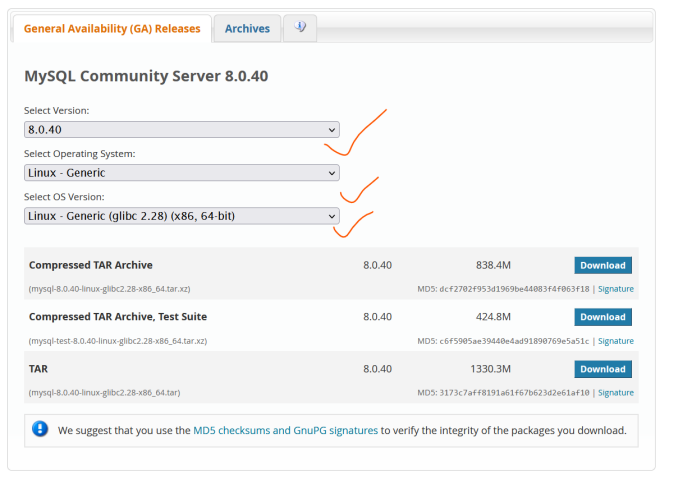Click the Select Operating System label
This screenshot has height=485, width=692.
80,154
